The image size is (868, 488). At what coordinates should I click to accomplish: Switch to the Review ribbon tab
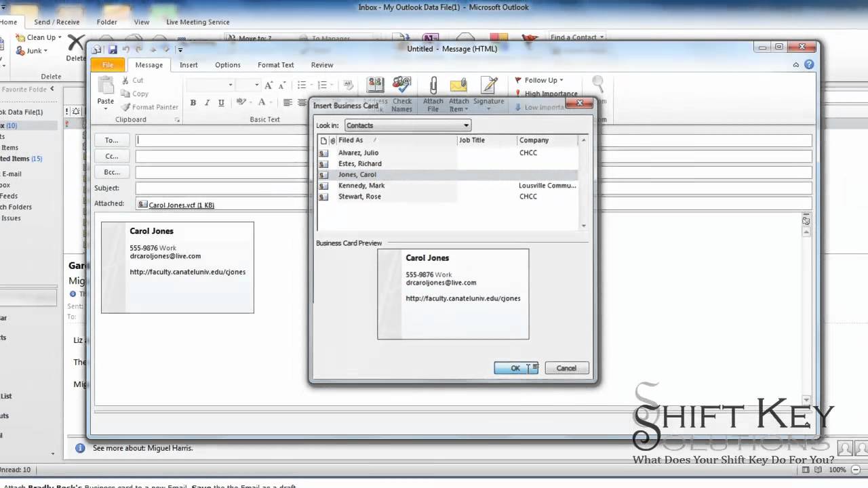[322, 65]
